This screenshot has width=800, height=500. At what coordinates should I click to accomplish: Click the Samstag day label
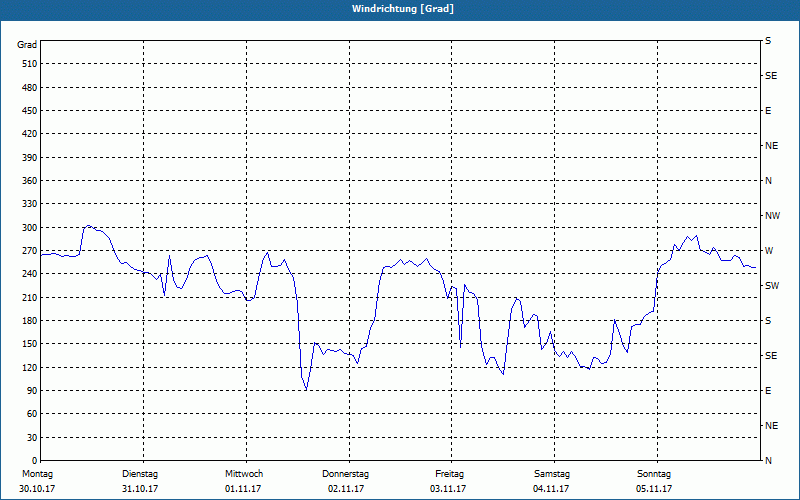click(x=552, y=474)
